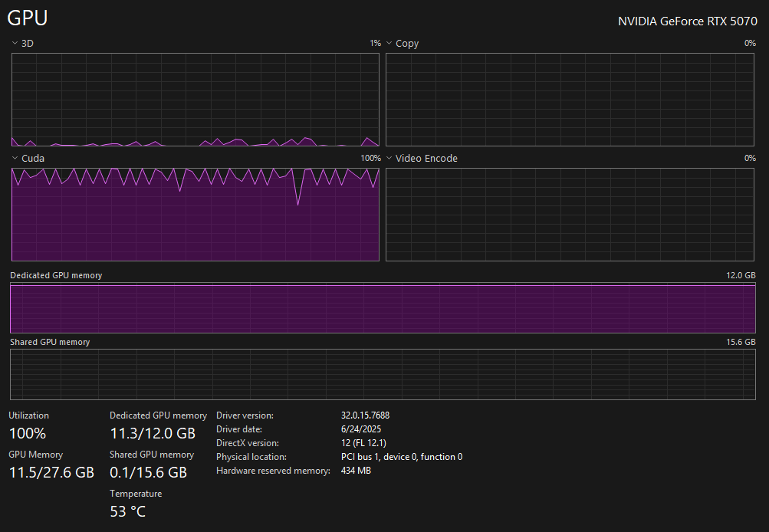
Task: Open the Video Encode engine dropdown chevron
Action: point(389,158)
